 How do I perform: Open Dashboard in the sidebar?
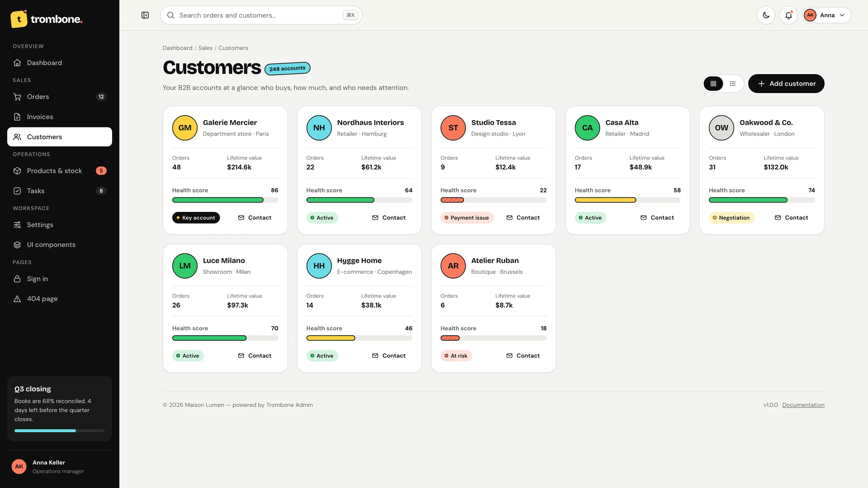click(x=60, y=63)
